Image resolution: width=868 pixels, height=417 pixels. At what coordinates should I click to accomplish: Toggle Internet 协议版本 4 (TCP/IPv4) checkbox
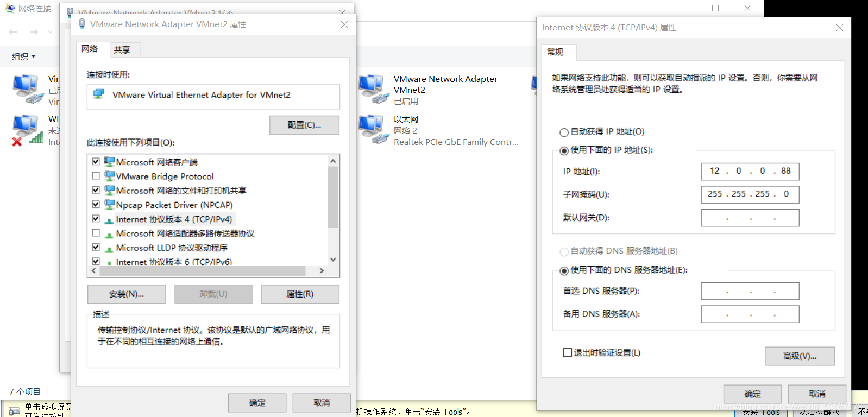96,219
